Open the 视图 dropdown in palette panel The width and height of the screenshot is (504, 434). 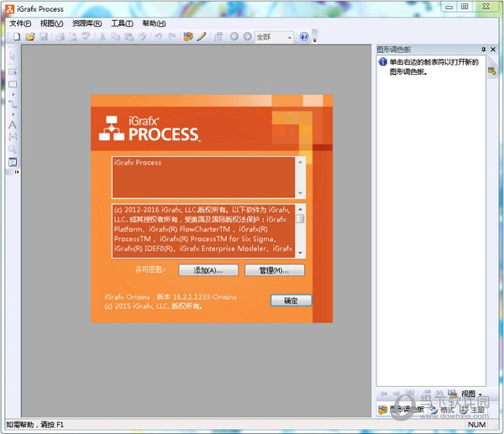pyautogui.click(x=472, y=394)
